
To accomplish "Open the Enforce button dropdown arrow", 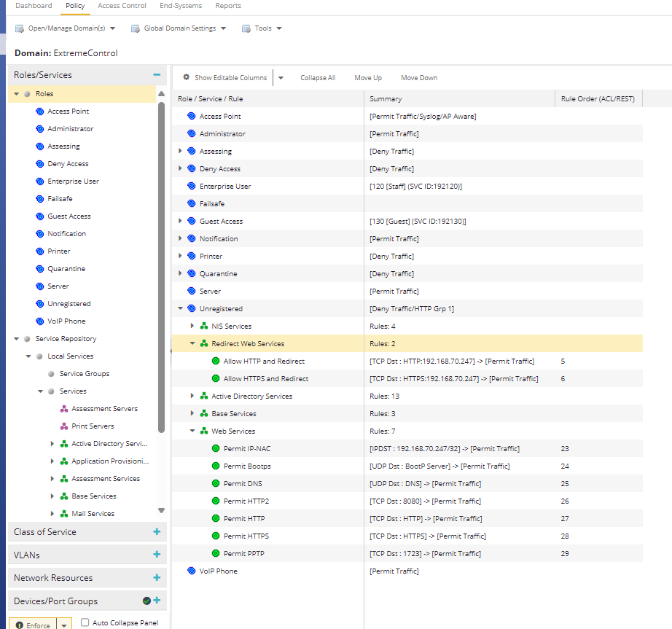I will (x=63, y=625).
